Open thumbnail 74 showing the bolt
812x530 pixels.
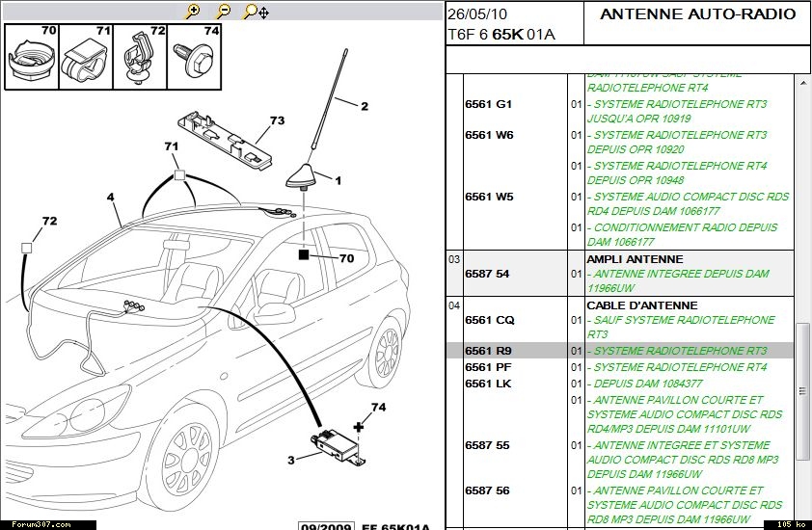pyautogui.click(x=197, y=57)
